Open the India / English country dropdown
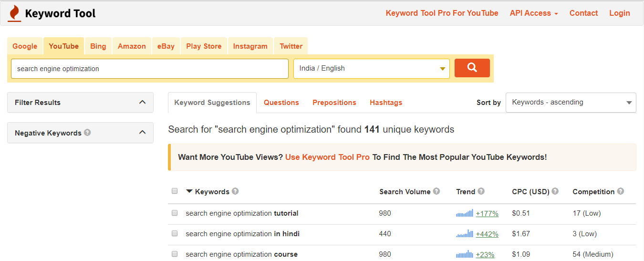Image resolution: width=644 pixels, height=261 pixels. (x=371, y=68)
